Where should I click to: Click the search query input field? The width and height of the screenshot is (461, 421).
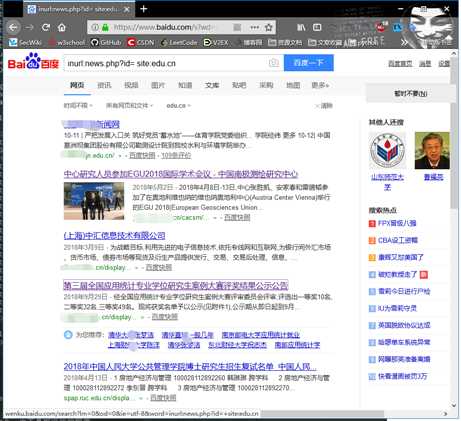(x=167, y=63)
